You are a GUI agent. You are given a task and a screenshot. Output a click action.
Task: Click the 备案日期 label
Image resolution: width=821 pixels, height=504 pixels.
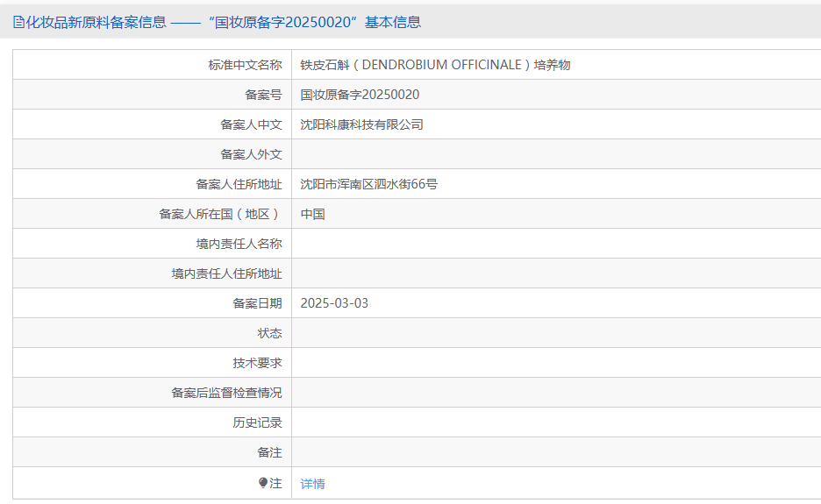pos(257,303)
